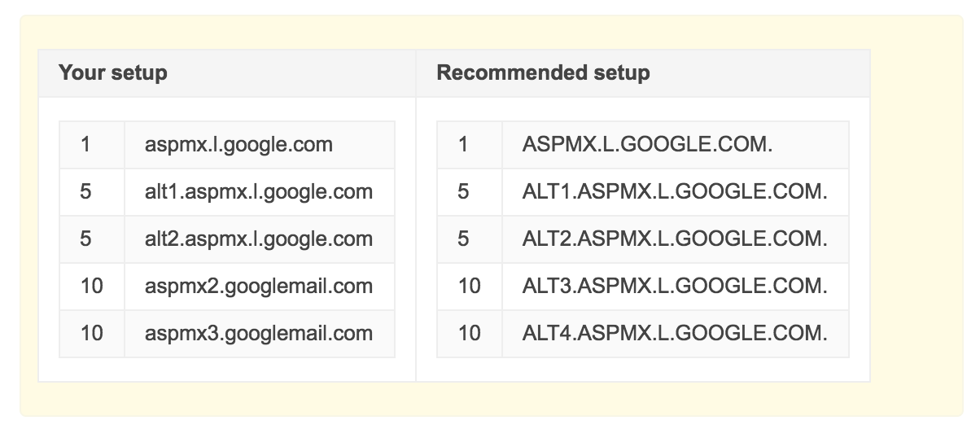Click the aspmx2.googlemail.com record

tap(259, 287)
